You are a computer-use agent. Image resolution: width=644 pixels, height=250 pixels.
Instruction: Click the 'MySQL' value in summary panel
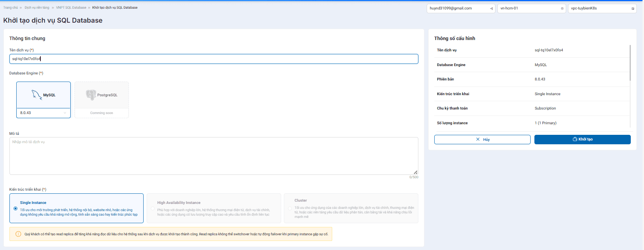coord(541,65)
